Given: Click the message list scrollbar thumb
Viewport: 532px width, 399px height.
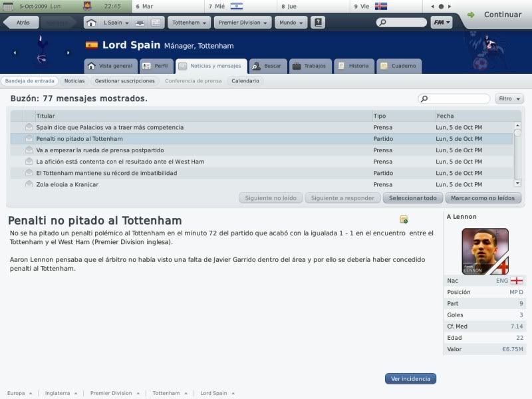Looking at the screenshot, I should (x=517, y=133).
